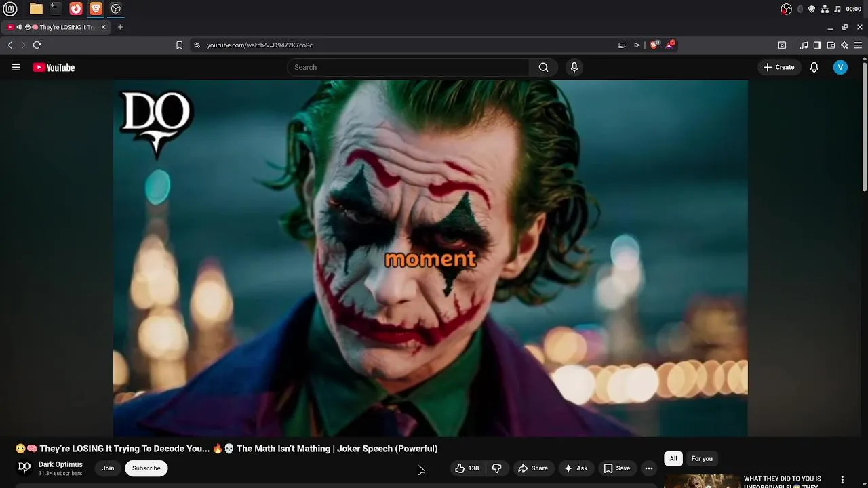Open options for the recommended video
The width and height of the screenshot is (868, 488).
coord(842,480)
